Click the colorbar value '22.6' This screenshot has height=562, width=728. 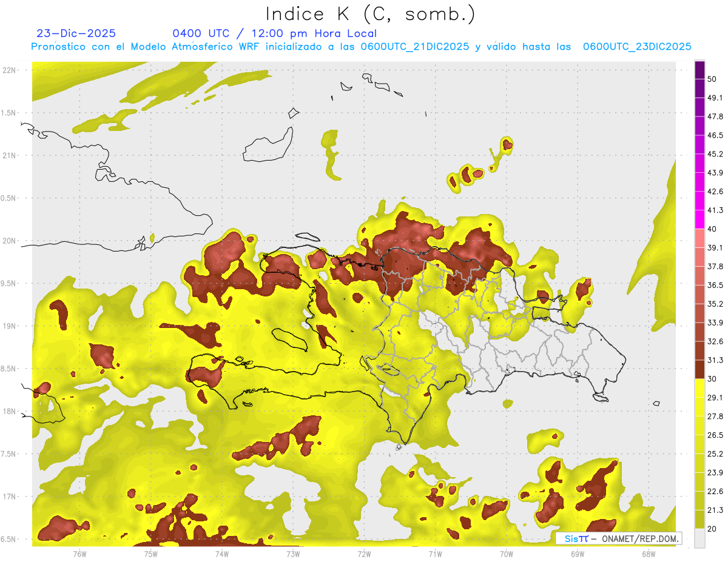[715, 491]
